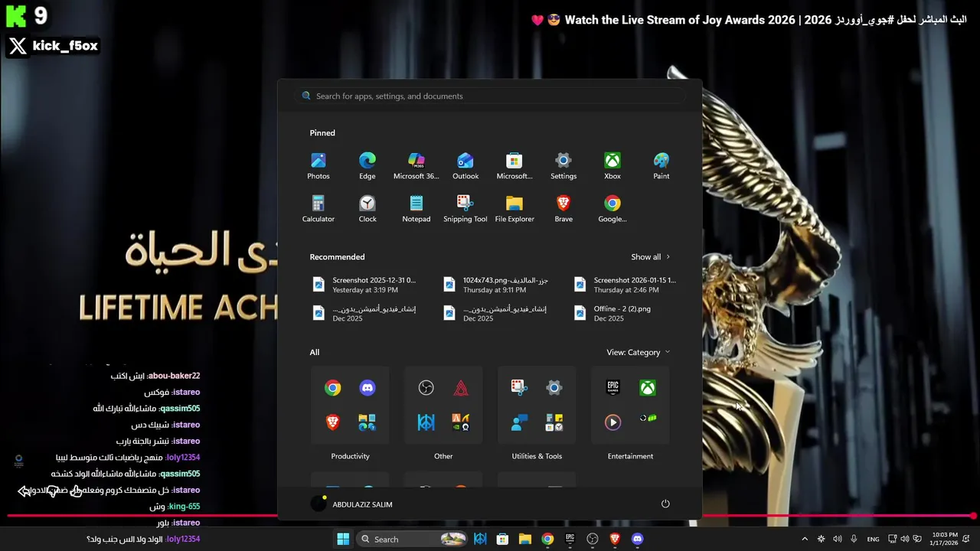The image size is (980, 551).
Task: Open media player icon in Entertainment category
Action: pos(612,422)
